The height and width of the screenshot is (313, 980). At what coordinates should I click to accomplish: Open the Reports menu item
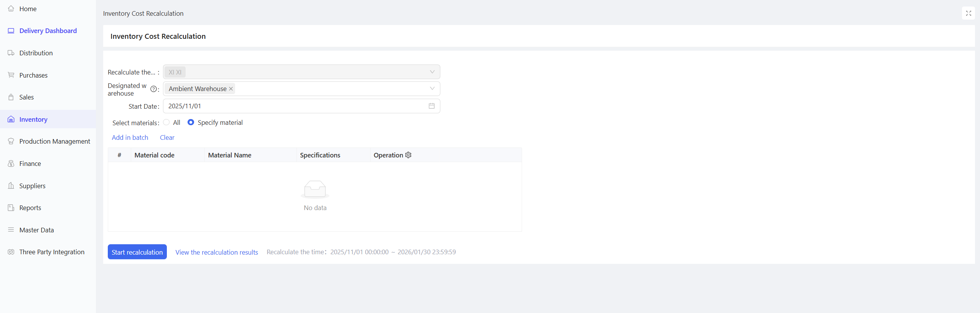click(x=30, y=208)
